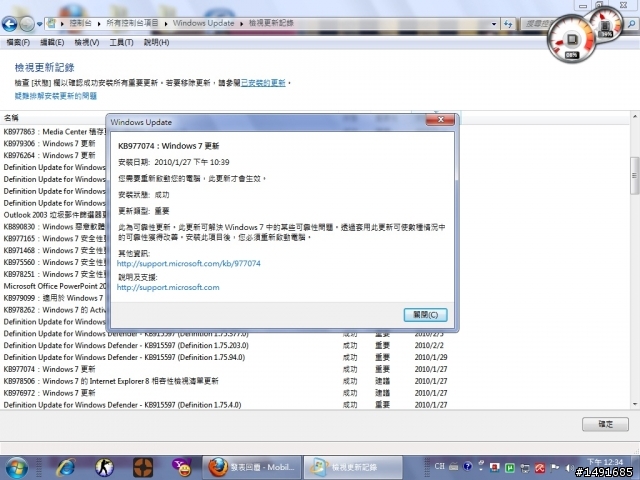
Task: Expand the arrow after Windows Update breadcrumb
Action: coord(242,24)
